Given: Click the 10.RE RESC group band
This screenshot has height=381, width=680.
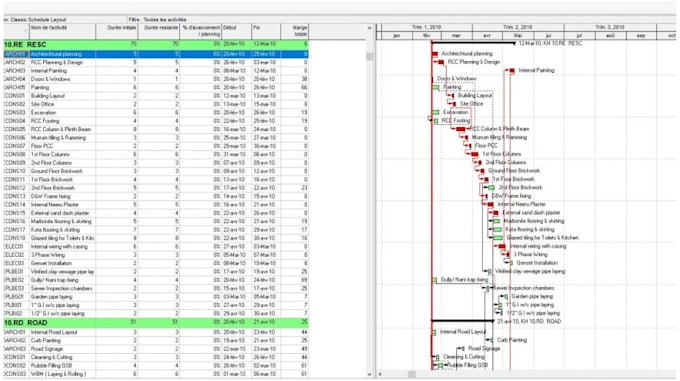Looking at the screenshot, I should point(156,45).
